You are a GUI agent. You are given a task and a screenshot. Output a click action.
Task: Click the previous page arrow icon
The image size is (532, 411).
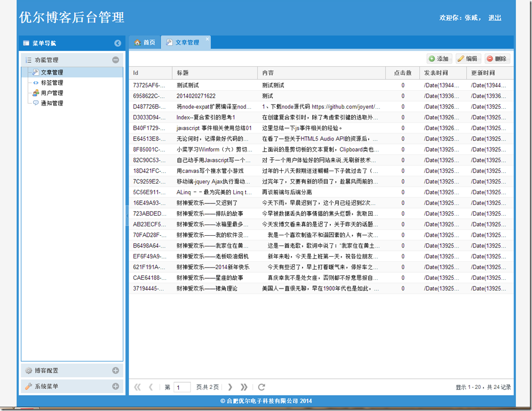(x=151, y=387)
